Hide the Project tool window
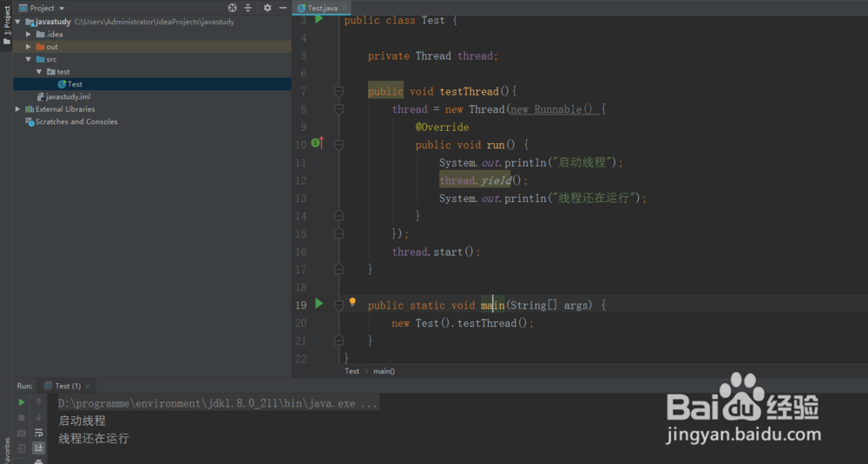868x464 pixels. pyautogui.click(x=283, y=8)
